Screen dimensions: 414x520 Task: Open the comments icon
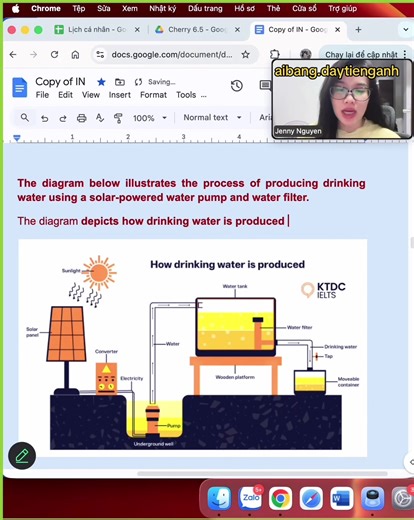click(265, 85)
